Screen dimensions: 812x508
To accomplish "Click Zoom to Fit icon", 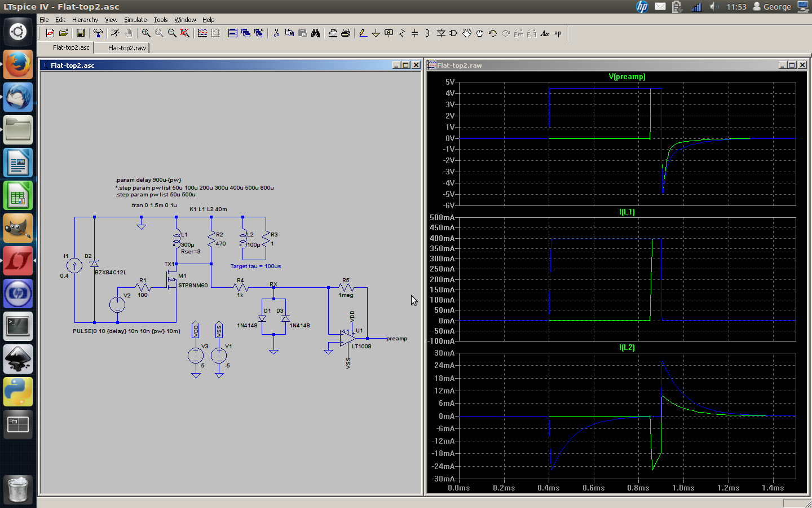I will 185,33.
